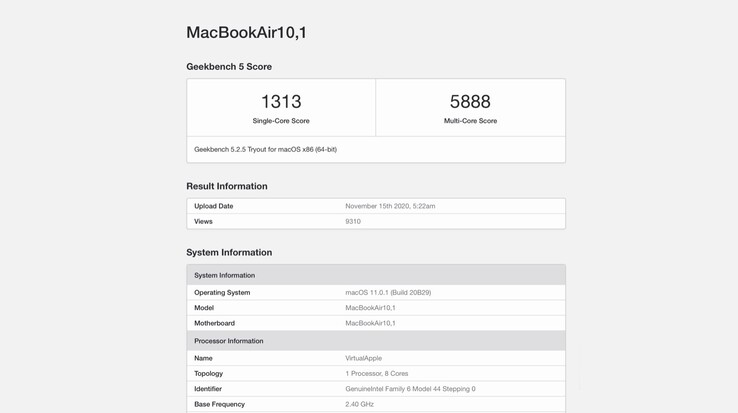The height and width of the screenshot is (413, 738).
Task: Click the Topology row label
Action: 209,373
